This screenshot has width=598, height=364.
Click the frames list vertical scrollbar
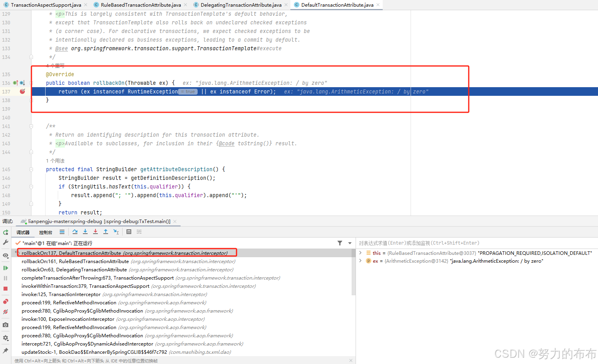pos(354,272)
